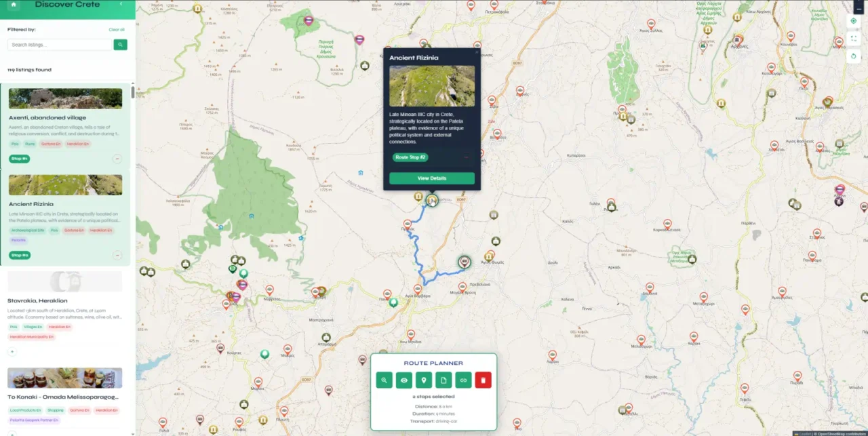Click the faint minus button in the Ancient Rizinia popup

[466, 157]
